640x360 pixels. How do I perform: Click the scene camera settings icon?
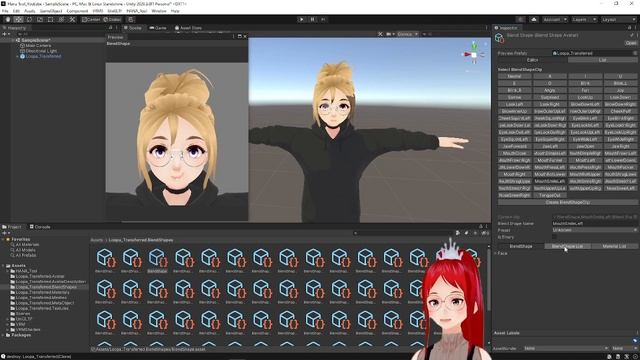pos(389,34)
